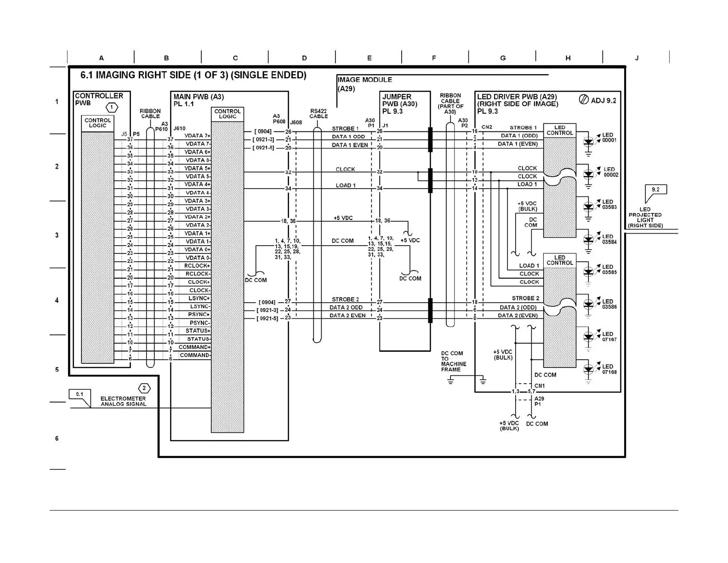Select the CN1 connector label
Viewport: 728px width, 563px height.
540,386
